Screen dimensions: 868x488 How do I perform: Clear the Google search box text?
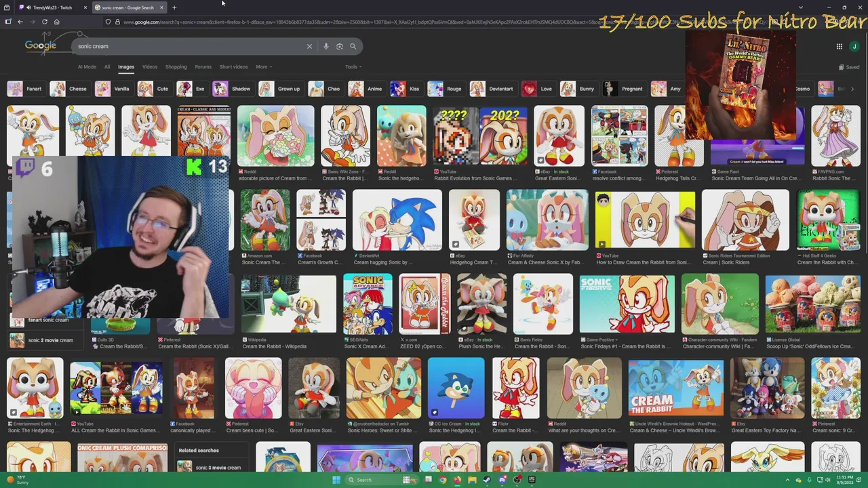point(309,46)
